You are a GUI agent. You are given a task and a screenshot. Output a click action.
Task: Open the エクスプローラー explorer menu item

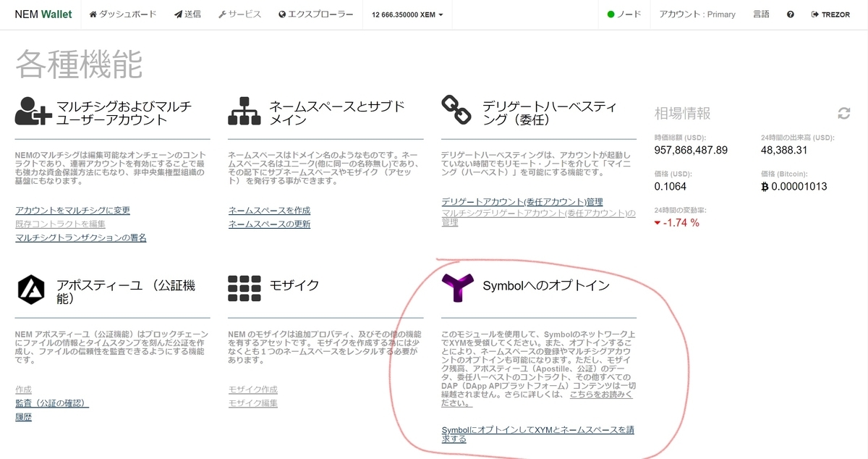click(x=316, y=14)
